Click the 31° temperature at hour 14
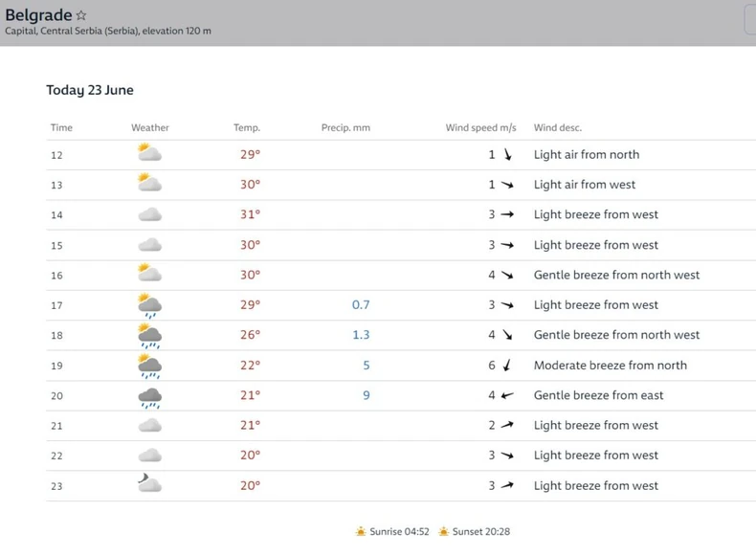756x556 pixels. (250, 214)
